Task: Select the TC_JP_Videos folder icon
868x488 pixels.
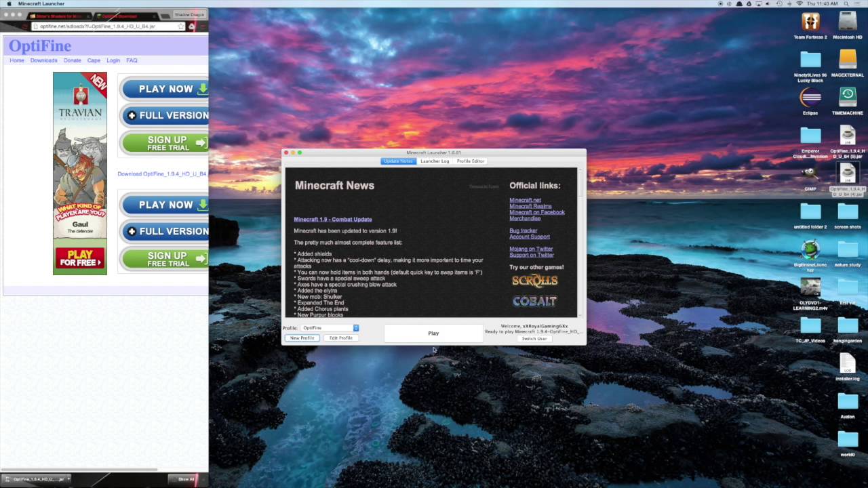Action: pyautogui.click(x=810, y=325)
